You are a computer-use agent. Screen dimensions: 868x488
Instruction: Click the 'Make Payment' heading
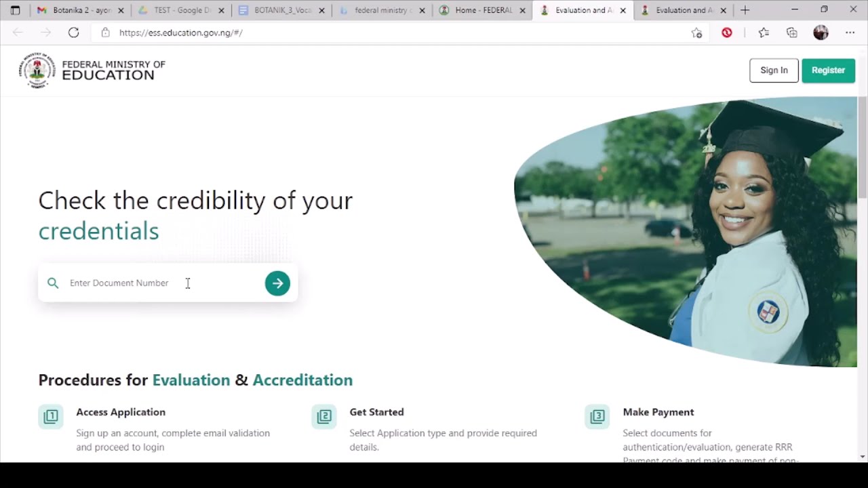[658, 412]
